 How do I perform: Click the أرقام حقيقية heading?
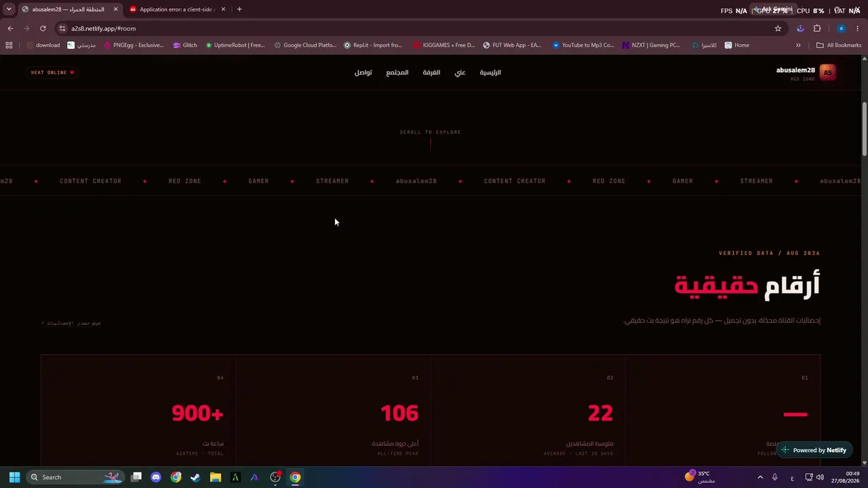click(x=747, y=285)
